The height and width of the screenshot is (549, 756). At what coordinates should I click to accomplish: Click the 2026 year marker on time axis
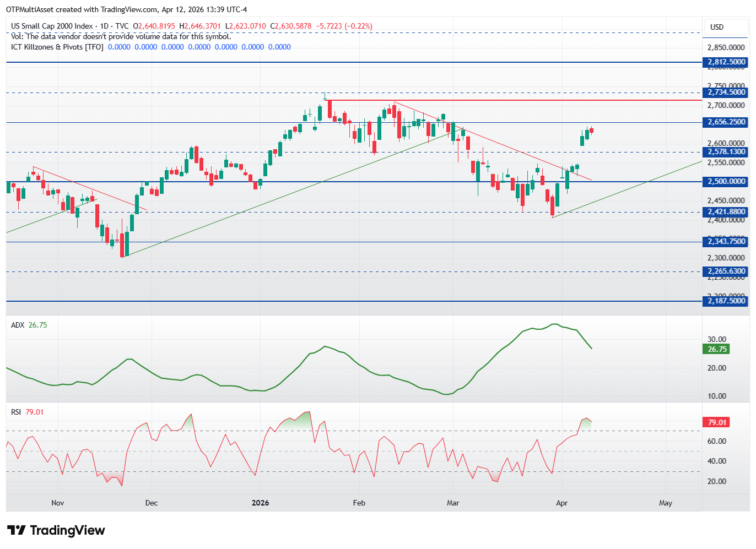pos(260,503)
